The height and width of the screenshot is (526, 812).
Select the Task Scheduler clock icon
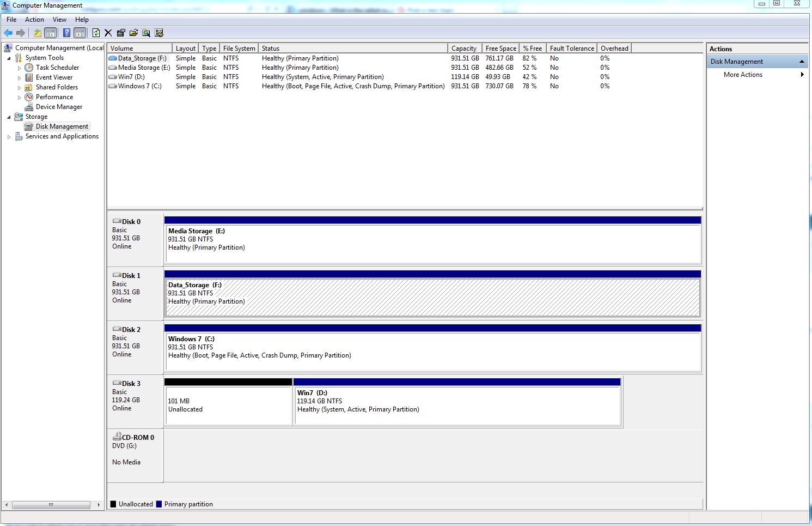29,68
